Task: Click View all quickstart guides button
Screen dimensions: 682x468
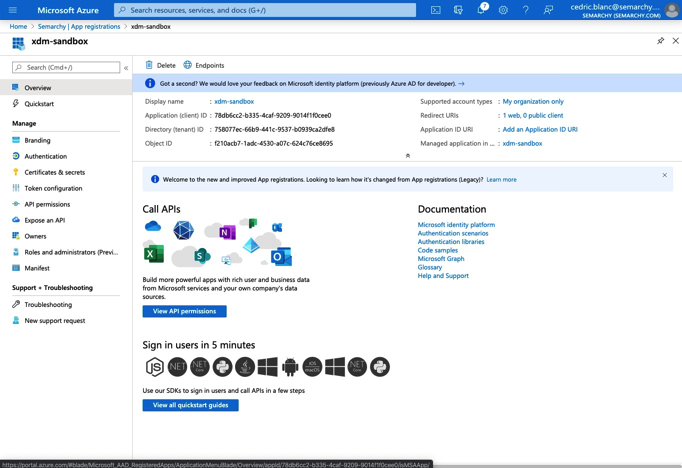Action: tap(190, 405)
